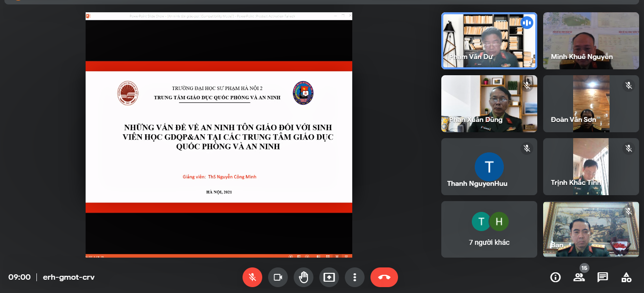Open the activities shapes icon
This screenshot has height=293, width=644.
pos(626,277)
